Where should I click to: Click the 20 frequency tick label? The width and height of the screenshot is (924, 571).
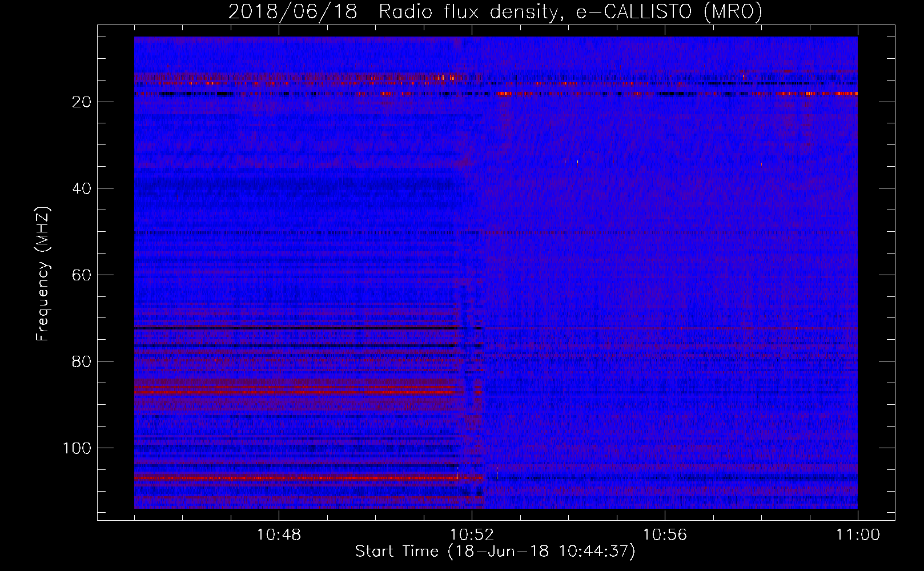82,102
